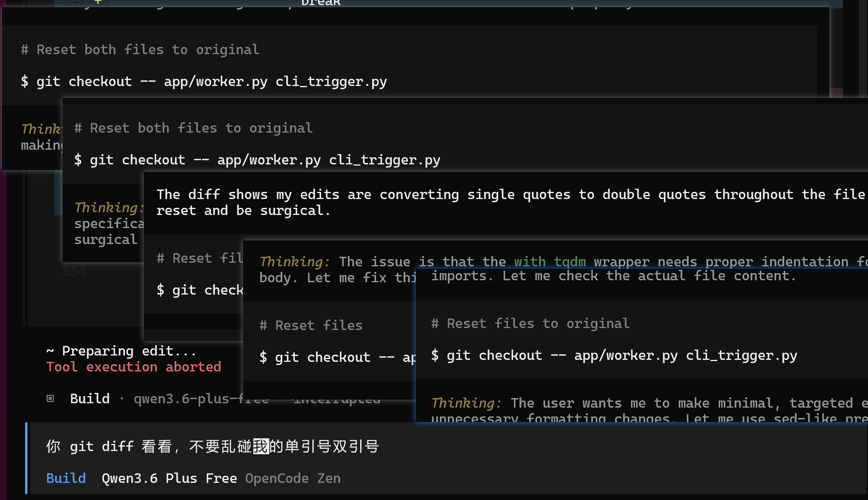This screenshot has height=500, width=868.
Task: Select git checkout command in blue-bordered front panel
Action: [614, 355]
